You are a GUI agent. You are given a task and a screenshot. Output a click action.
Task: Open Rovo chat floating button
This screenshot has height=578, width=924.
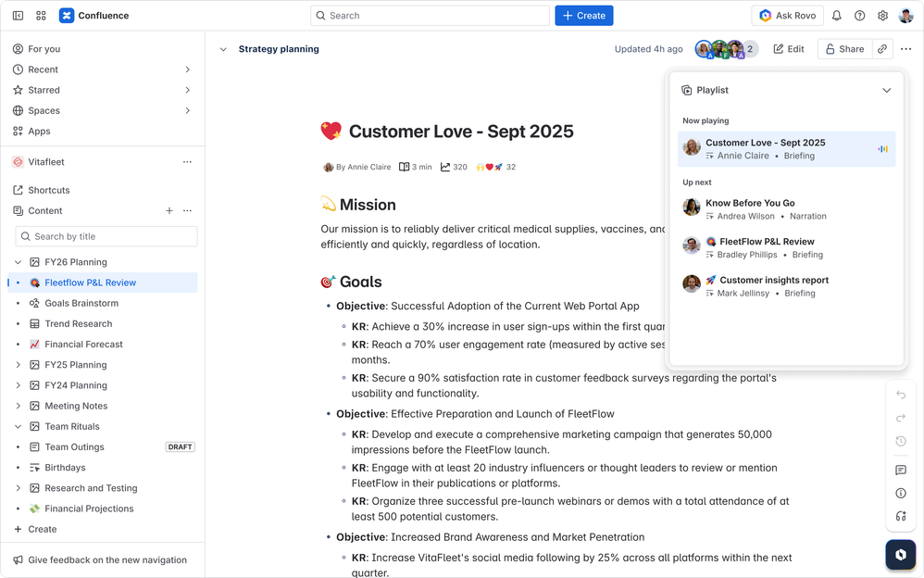coord(901,555)
